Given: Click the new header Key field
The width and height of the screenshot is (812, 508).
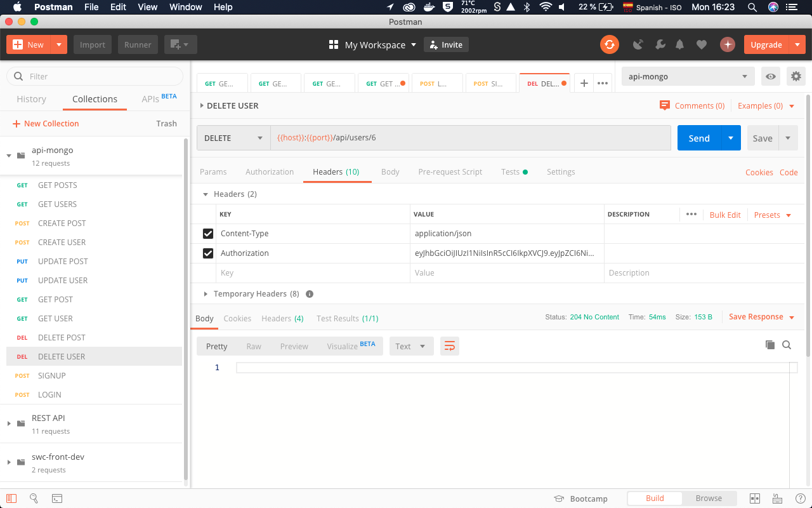Looking at the screenshot, I should point(313,273).
